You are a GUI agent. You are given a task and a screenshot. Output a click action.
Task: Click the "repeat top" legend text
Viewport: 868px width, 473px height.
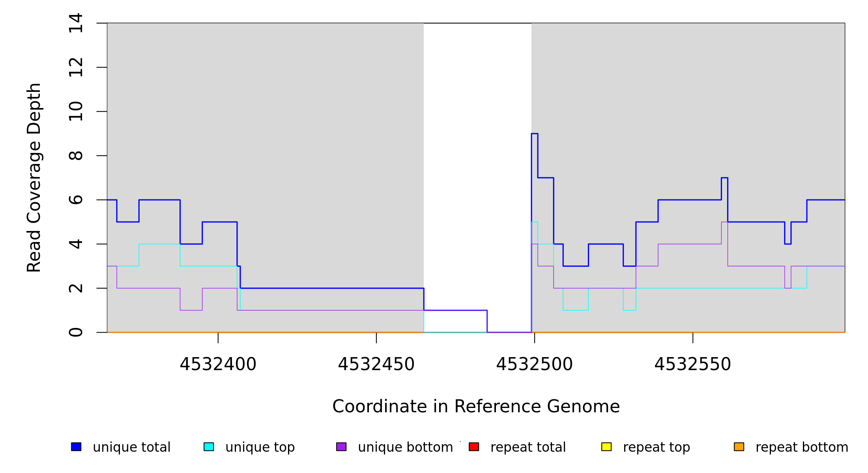657,447
